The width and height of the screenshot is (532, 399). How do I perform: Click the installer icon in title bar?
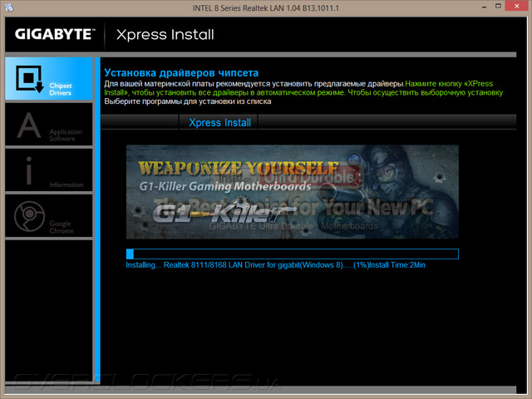9,7
